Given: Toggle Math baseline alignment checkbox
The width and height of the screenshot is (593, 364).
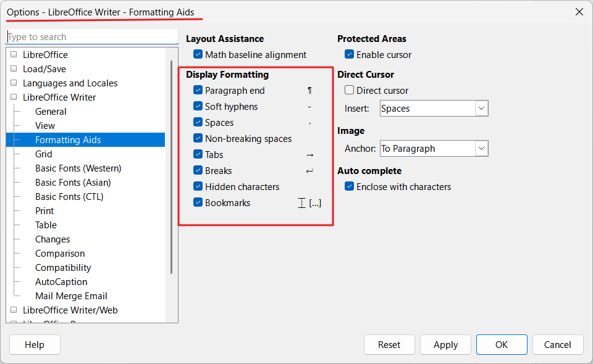Looking at the screenshot, I should [x=198, y=54].
